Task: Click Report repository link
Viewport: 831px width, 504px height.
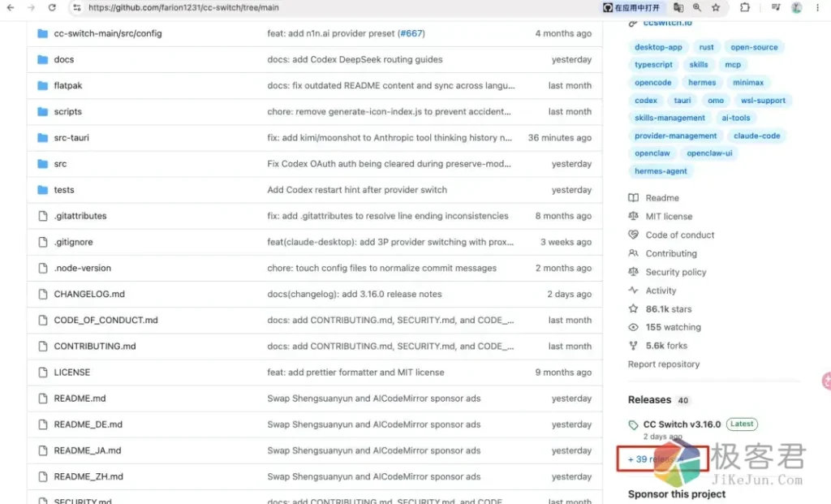Action: tap(664, 364)
